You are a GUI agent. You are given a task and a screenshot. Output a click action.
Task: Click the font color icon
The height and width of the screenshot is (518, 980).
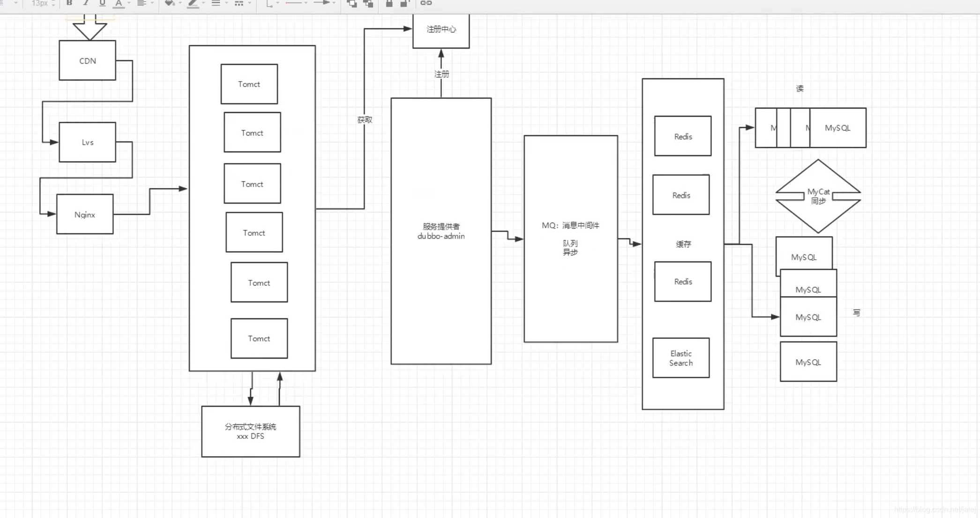click(119, 3)
